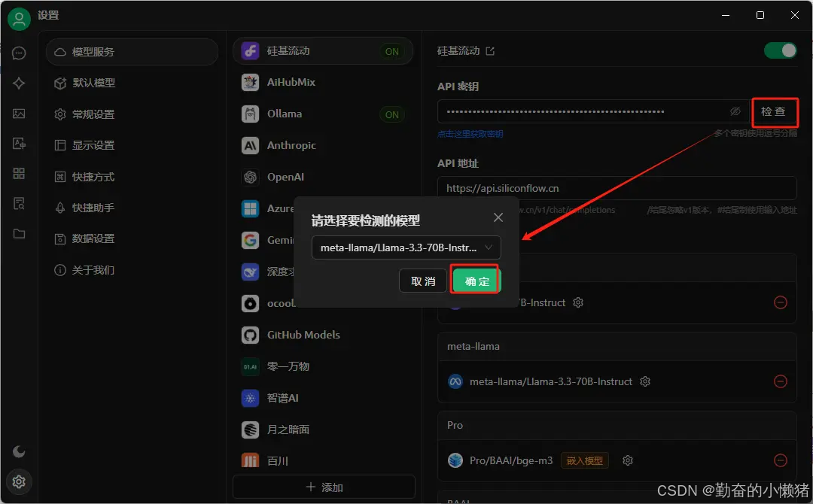Open 硅基流动 external website link icon

point(490,50)
